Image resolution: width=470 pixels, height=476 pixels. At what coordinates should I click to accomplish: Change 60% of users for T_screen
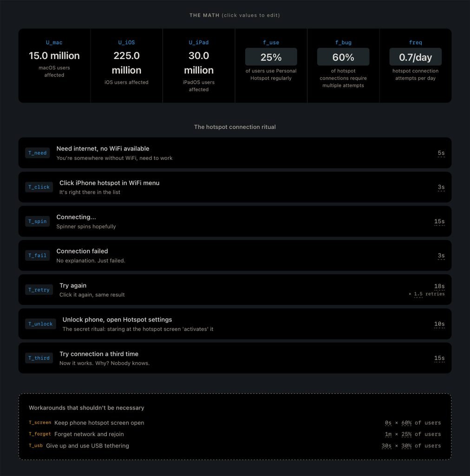(406, 423)
